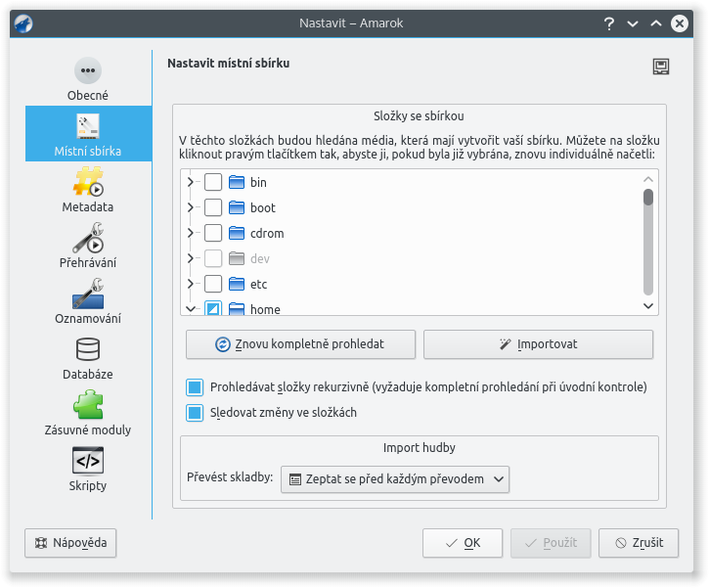Select the boot folder name

tap(263, 207)
